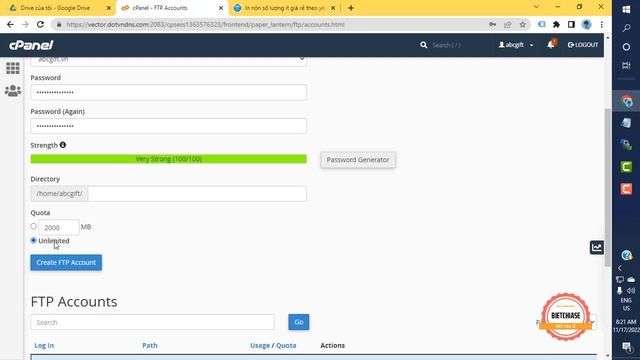
Task: Go back in browser
Action: click(x=10, y=24)
